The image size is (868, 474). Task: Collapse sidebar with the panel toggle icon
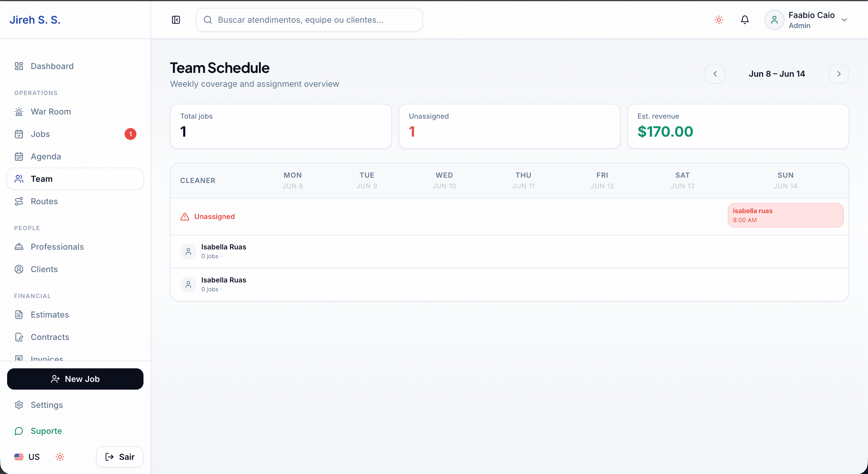[x=176, y=20]
